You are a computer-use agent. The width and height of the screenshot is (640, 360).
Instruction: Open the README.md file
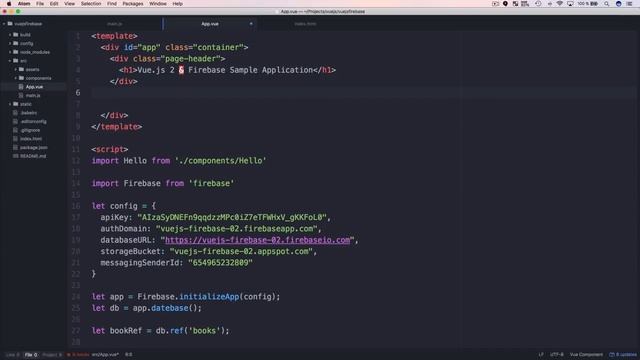pos(33,156)
